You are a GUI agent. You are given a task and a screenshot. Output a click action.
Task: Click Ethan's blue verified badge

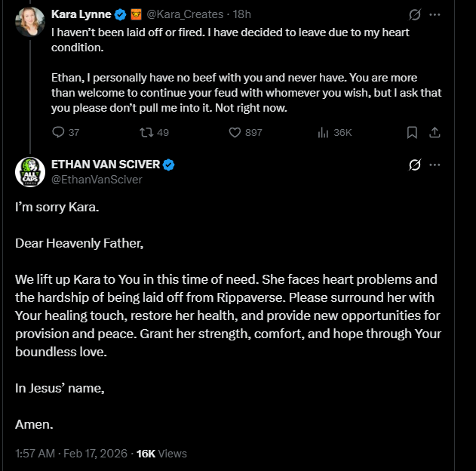169,165
